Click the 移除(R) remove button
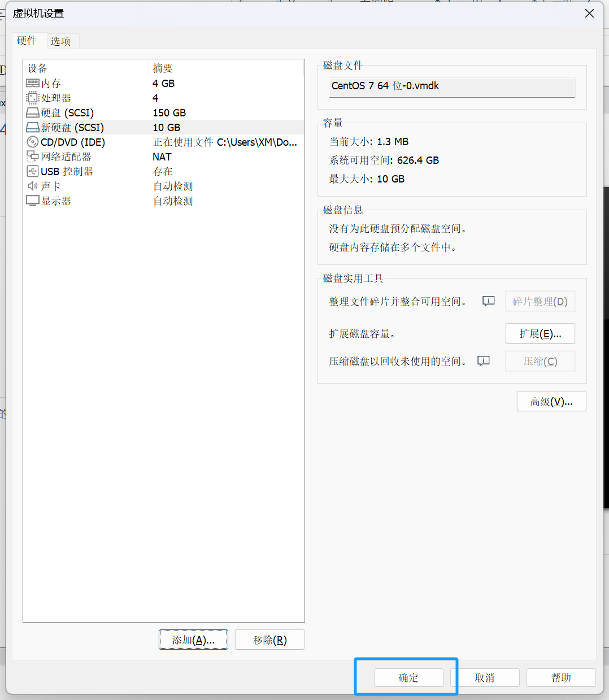The width and height of the screenshot is (609, 700). click(269, 640)
